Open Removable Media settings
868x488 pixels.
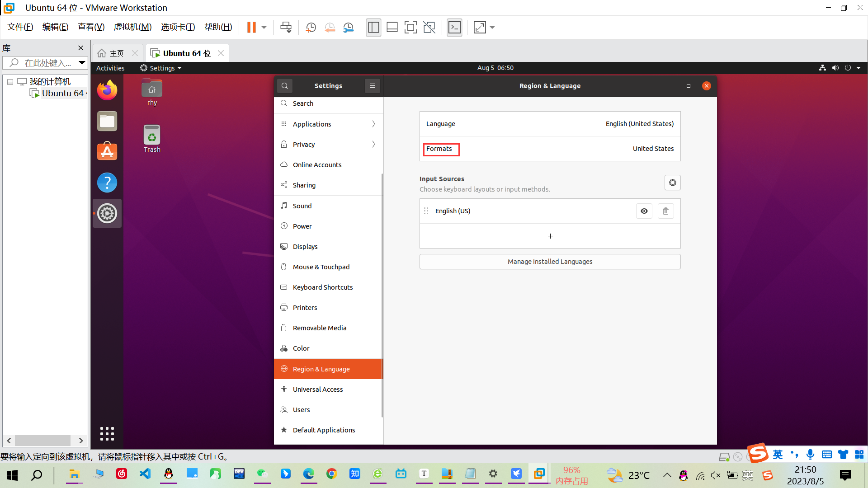(329, 328)
